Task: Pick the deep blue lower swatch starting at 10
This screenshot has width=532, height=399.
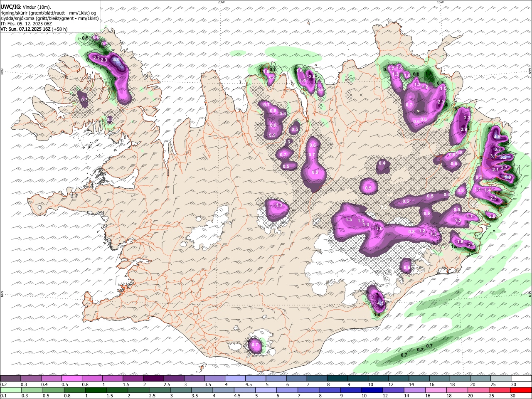Action: 372,390
